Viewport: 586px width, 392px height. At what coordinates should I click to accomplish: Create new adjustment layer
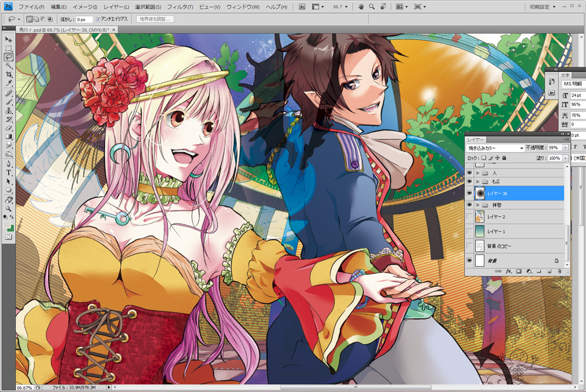tap(529, 271)
